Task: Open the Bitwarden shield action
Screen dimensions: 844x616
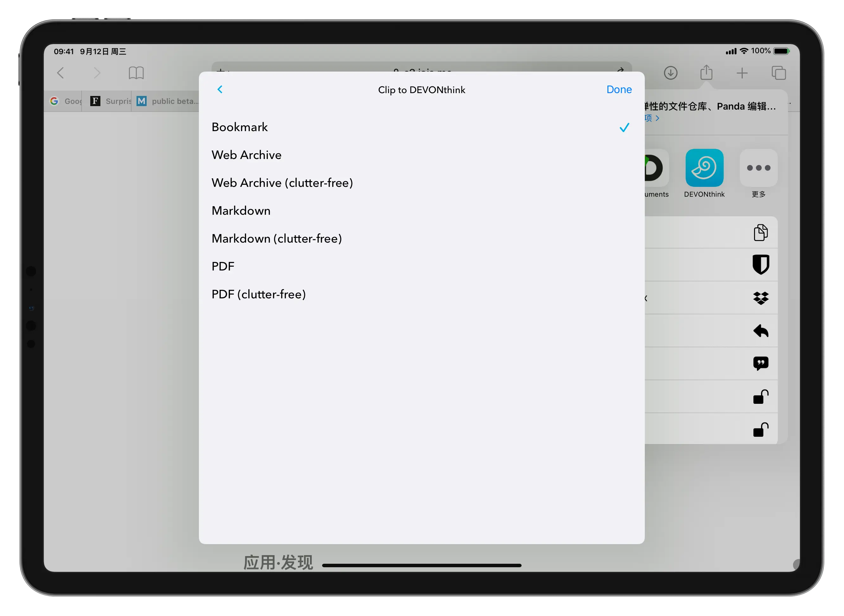Action: 760,265
